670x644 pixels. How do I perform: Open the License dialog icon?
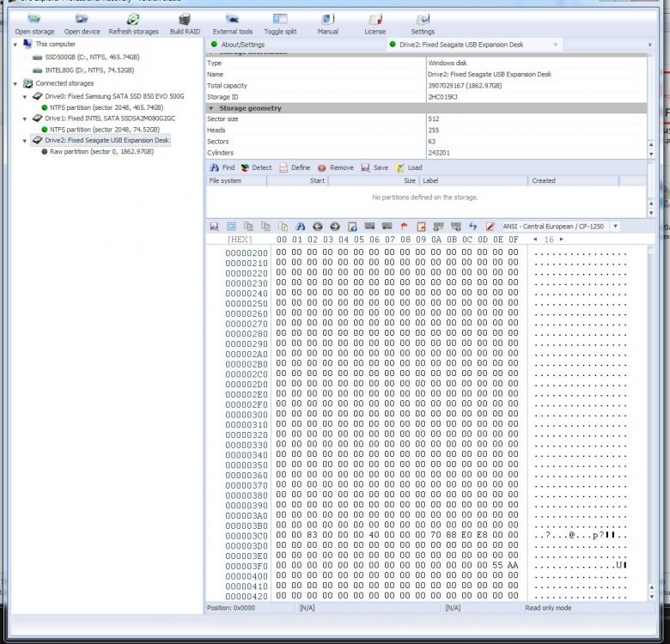point(375,19)
